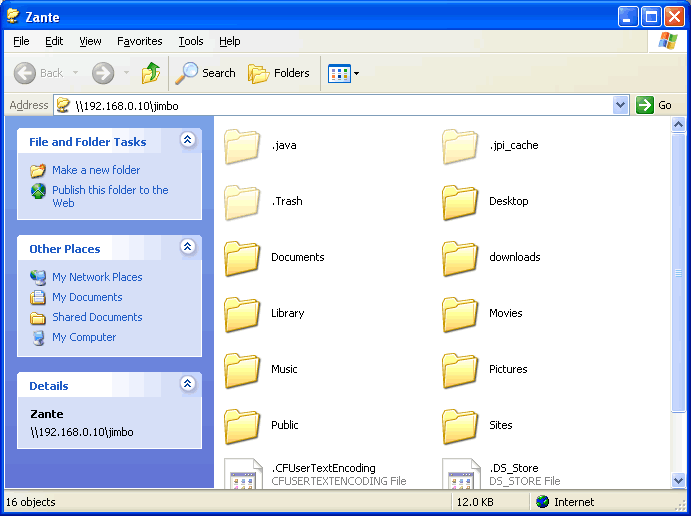Screen dimensions: 691x516
Task: Click the vertical scrollbar thumb
Action: pyautogui.click(x=678, y=273)
